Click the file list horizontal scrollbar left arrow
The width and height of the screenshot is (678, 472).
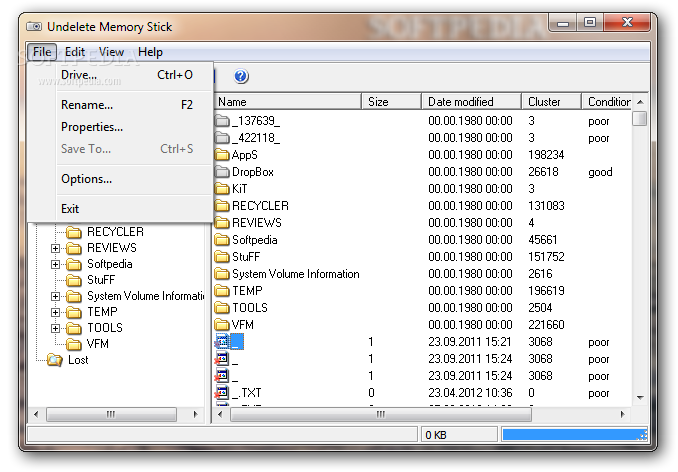(x=220, y=415)
